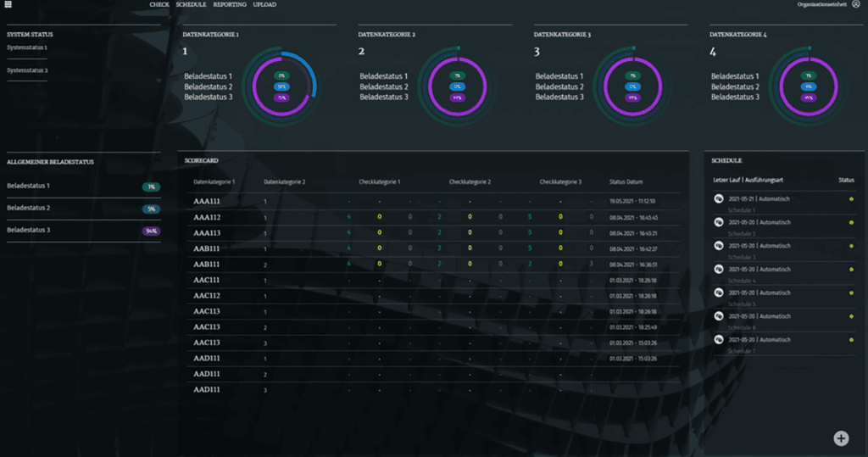Click the Schedule 4 label

point(741,281)
